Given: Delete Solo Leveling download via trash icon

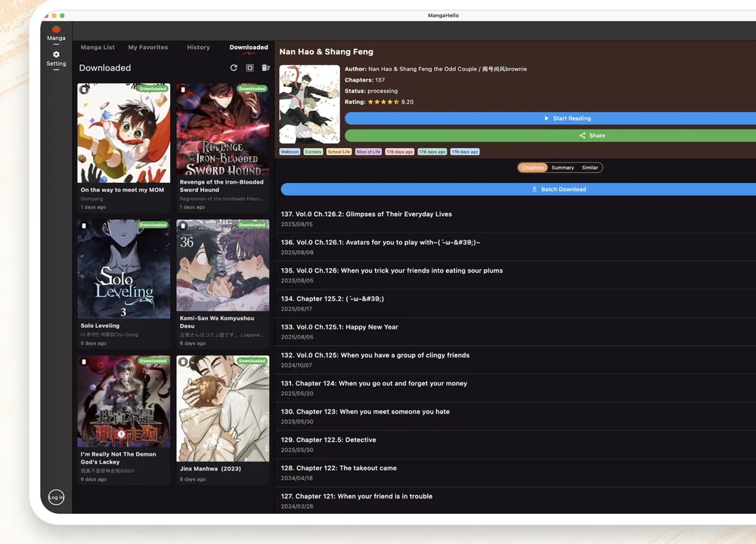Looking at the screenshot, I should 84,225.
